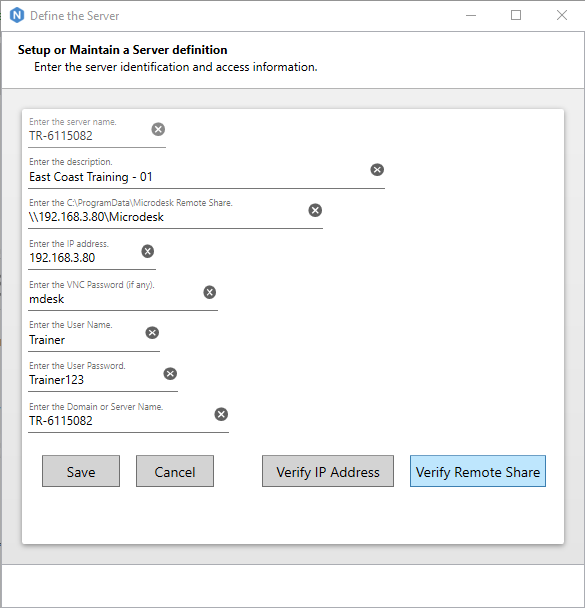Screen dimensions: 585x608
Task: Clear the Domain or Server Name field
Action: [x=221, y=414]
